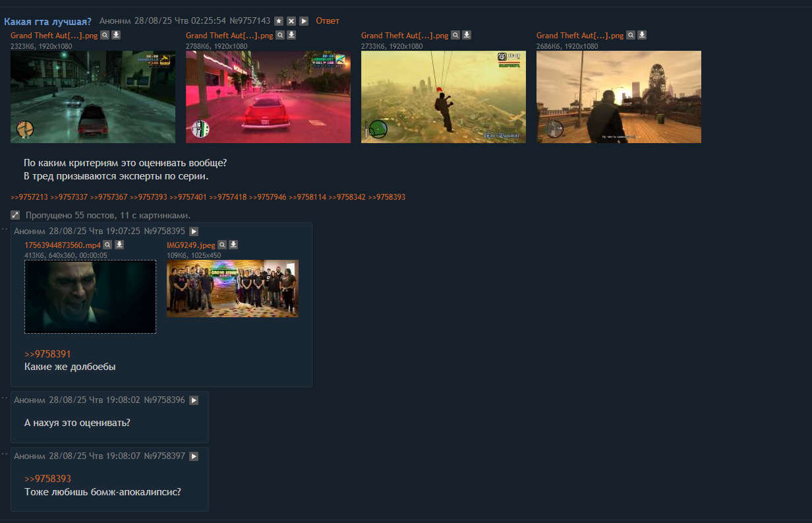Search first Grand Theft Auto image

(105, 35)
